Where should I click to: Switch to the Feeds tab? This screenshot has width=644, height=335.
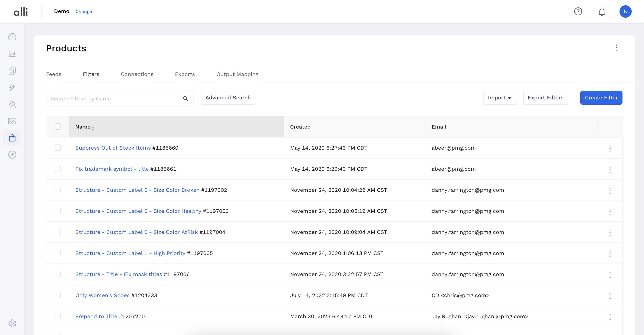coord(53,74)
